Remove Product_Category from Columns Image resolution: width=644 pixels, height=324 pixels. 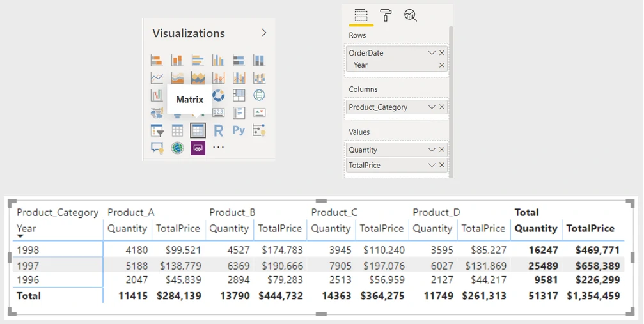tap(442, 107)
